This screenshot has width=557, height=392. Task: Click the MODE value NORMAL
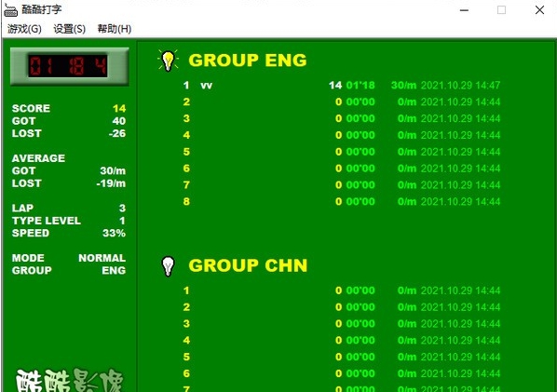(x=102, y=258)
